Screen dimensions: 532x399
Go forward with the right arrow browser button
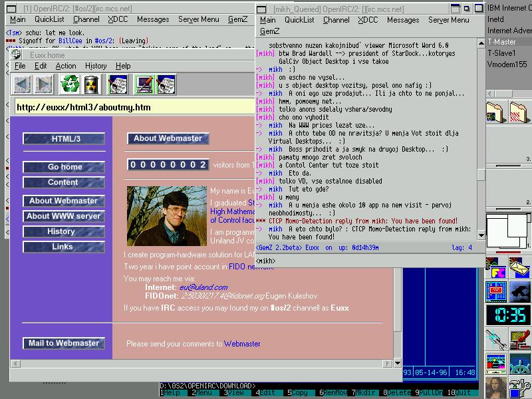click(43, 84)
